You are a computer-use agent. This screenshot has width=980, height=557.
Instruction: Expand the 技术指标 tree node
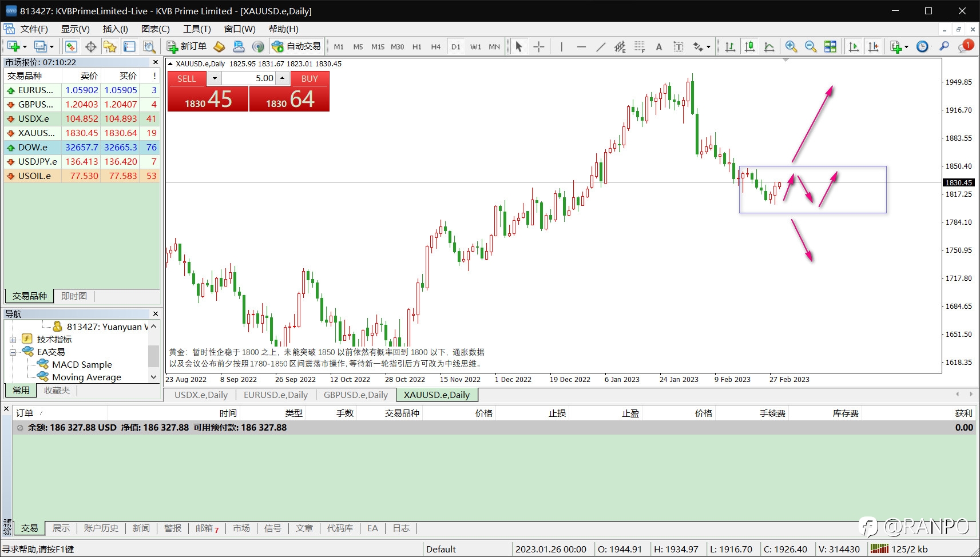[x=13, y=339]
